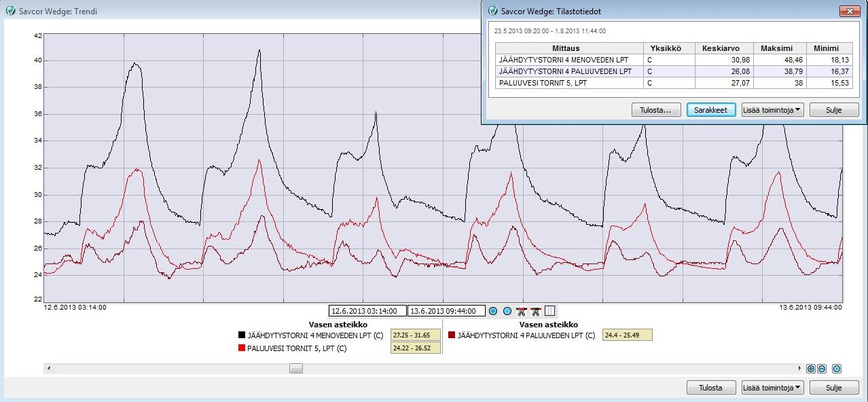Click the Mittaus column header
The image size is (868, 402).
(x=569, y=48)
